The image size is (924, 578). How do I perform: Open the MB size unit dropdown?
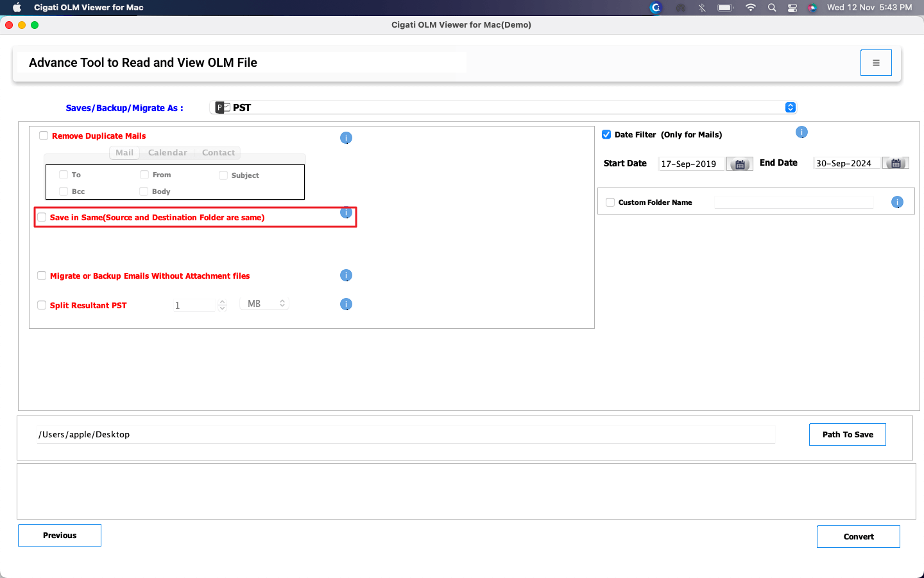coord(264,304)
